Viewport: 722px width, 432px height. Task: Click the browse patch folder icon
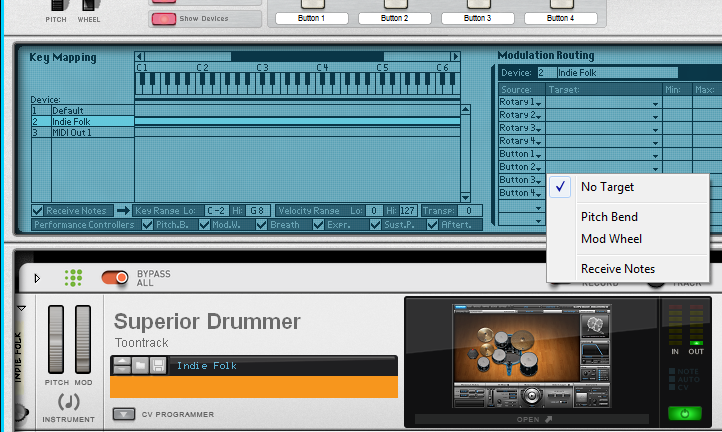click(140, 366)
